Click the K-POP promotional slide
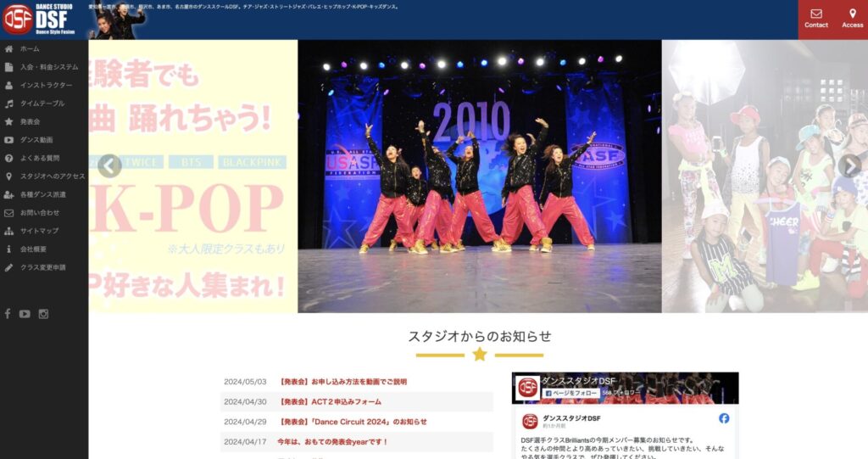Image resolution: width=868 pixels, height=459 pixels. 193,176
